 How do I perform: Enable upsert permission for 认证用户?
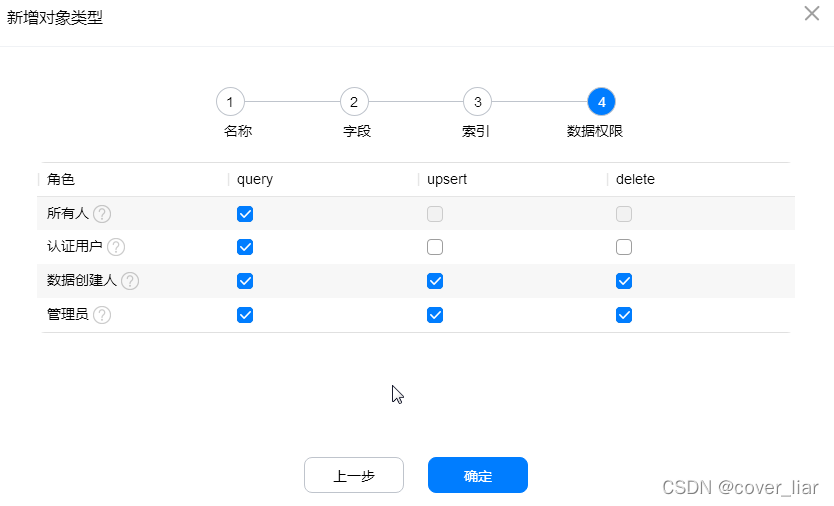(x=435, y=247)
